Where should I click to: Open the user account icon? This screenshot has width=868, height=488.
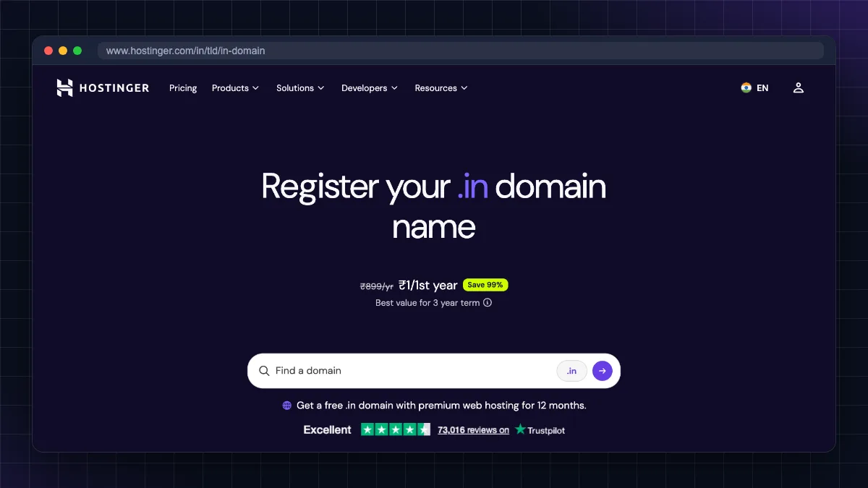pos(799,88)
